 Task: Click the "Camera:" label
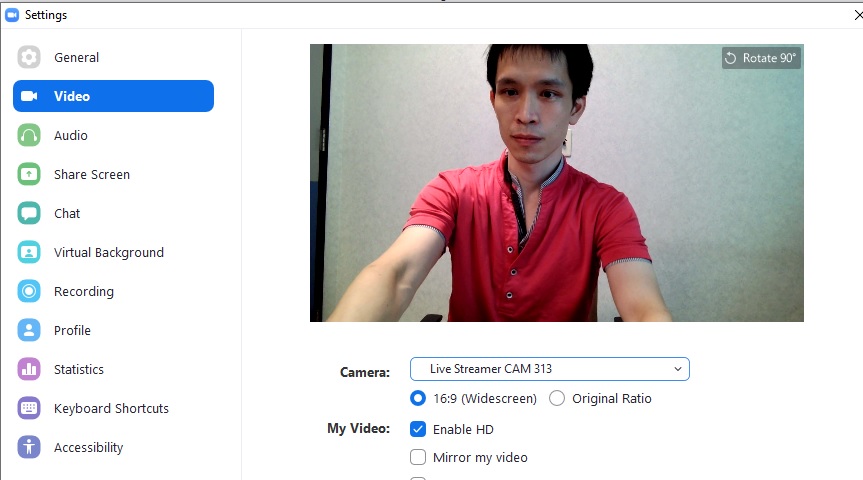pos(365,372)
